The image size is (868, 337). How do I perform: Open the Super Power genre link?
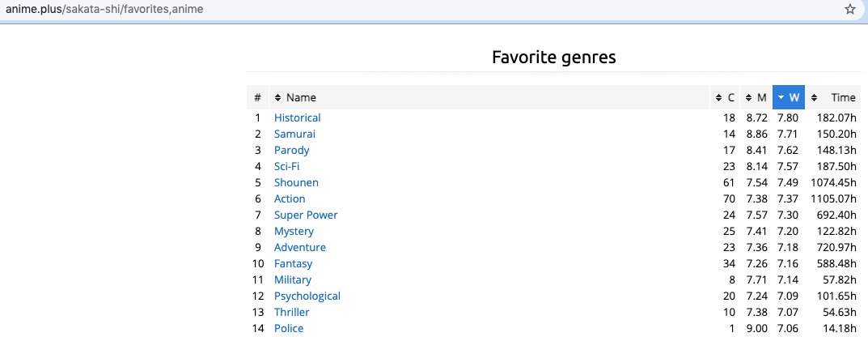(x=306, y=215)
